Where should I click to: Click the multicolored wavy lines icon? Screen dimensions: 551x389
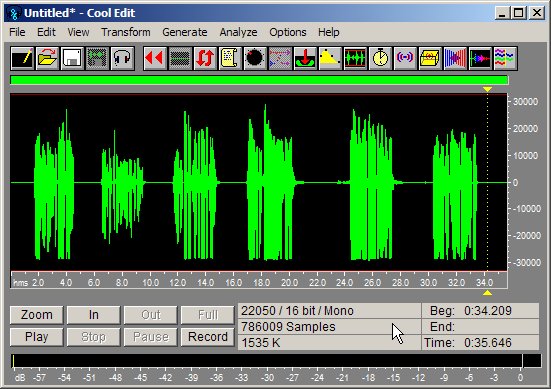pyautogui.click(x=505, y=58)
